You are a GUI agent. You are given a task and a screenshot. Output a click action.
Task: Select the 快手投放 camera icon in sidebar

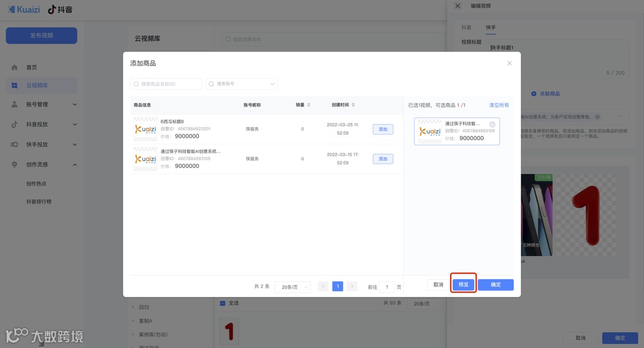tap(13, 144)
